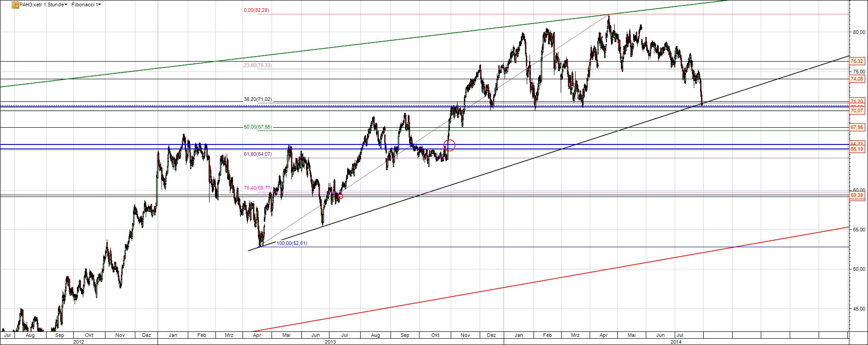Open the Stunde timeframe dropdown

[58, 5]
